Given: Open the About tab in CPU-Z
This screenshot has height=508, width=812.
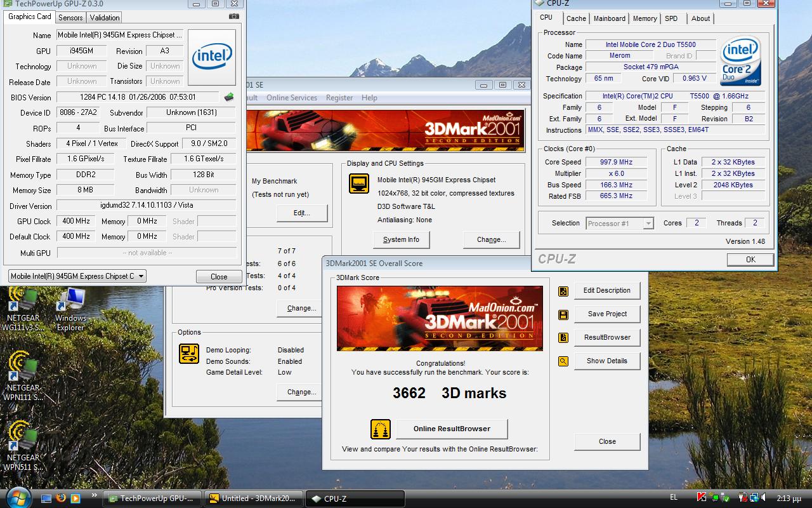Looking at the screenshot, I should tap(700, 18).
